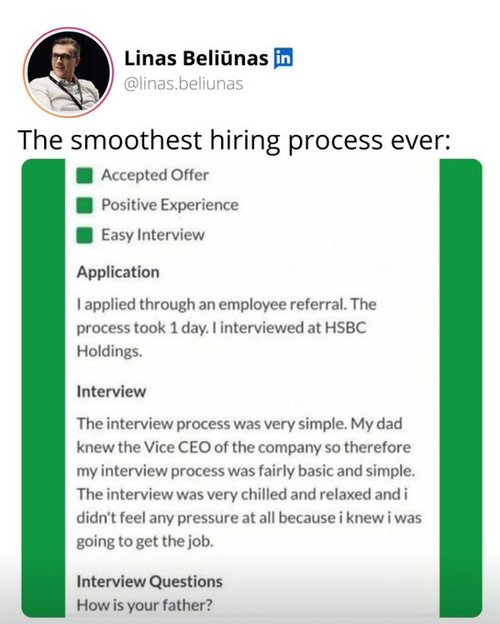500x624 pixels.
Task: Click the Interview Questions heading
Action: pyautogui.click(x=149, y=581)
